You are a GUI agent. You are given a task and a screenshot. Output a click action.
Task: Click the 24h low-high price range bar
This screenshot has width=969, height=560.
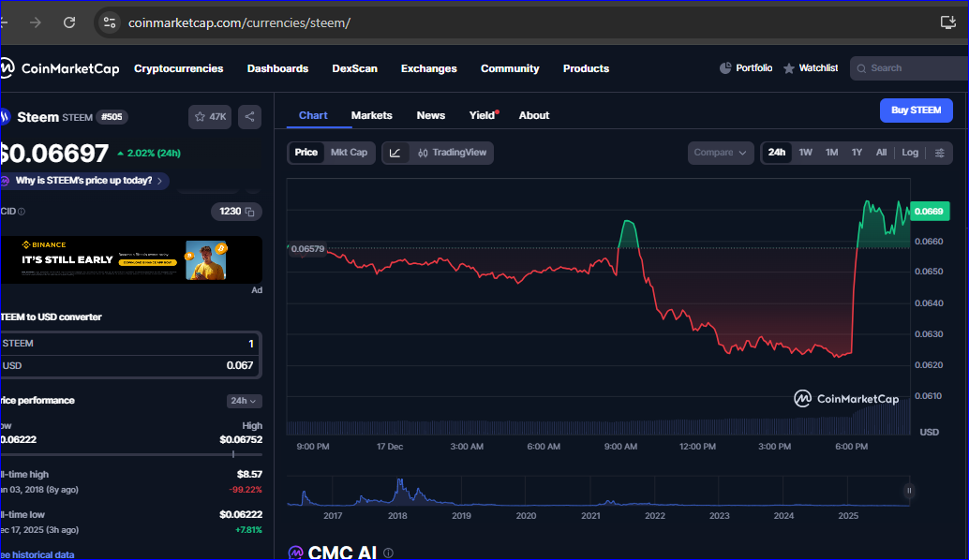(131, 454)
